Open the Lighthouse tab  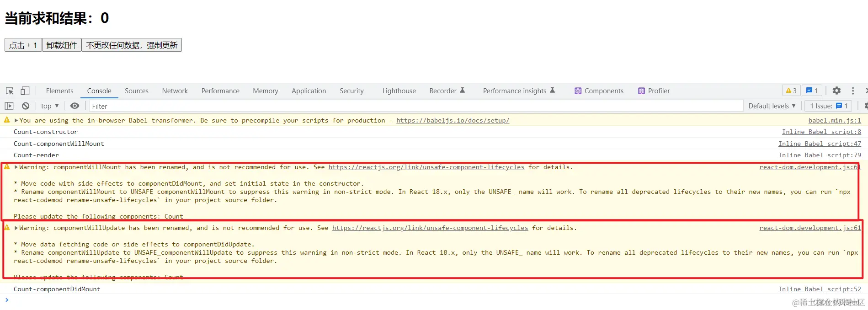pos(399,91)
